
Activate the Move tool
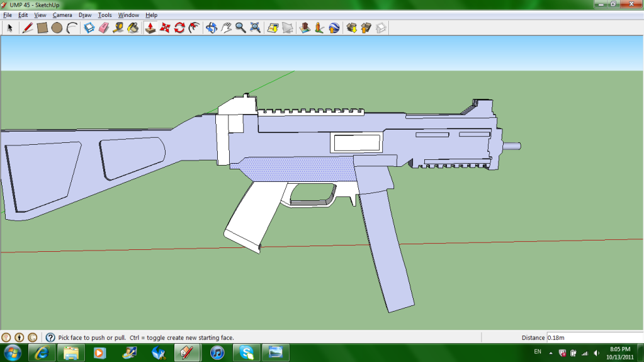tap(165, 28)
